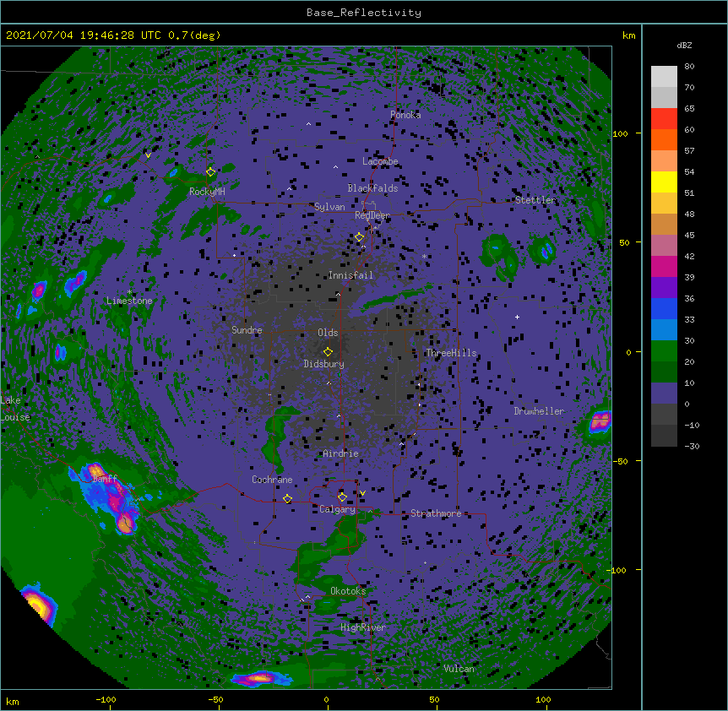This screenshot has height=711, width=728.
Task: Click the yellow diamond marker above RockyMH
Action: [210, 172]
